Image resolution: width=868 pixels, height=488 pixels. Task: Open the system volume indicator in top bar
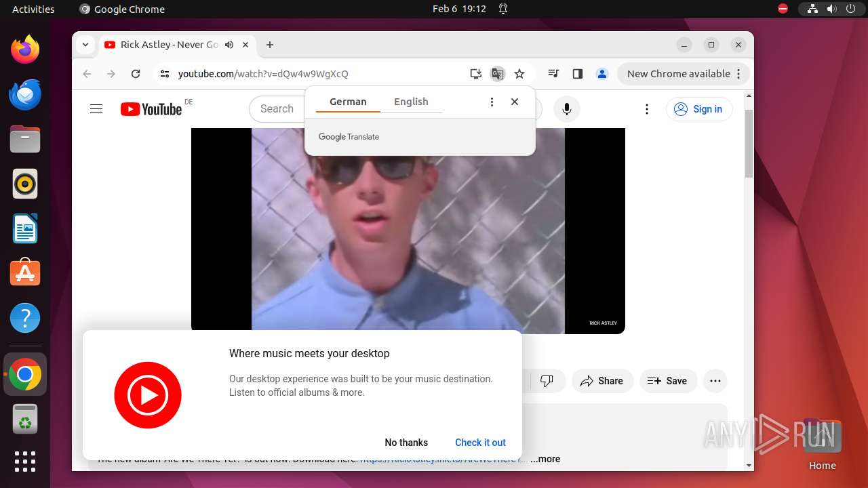[831, 9]
